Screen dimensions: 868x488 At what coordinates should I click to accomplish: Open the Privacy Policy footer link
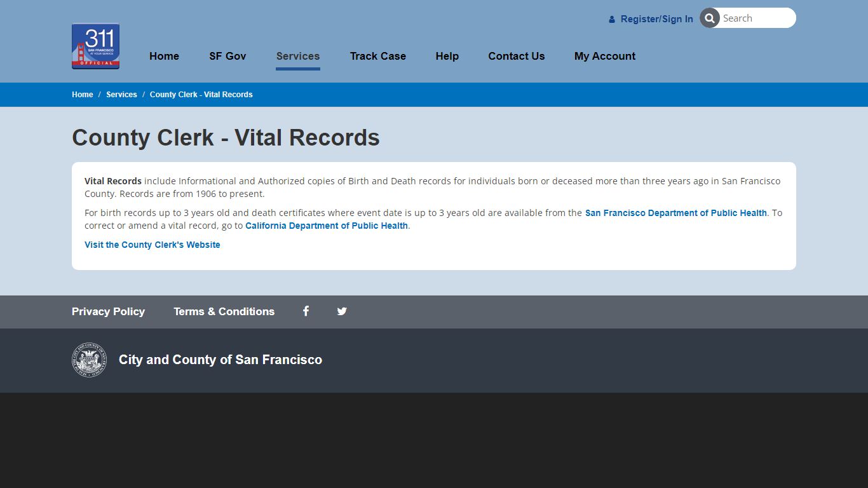108,311
